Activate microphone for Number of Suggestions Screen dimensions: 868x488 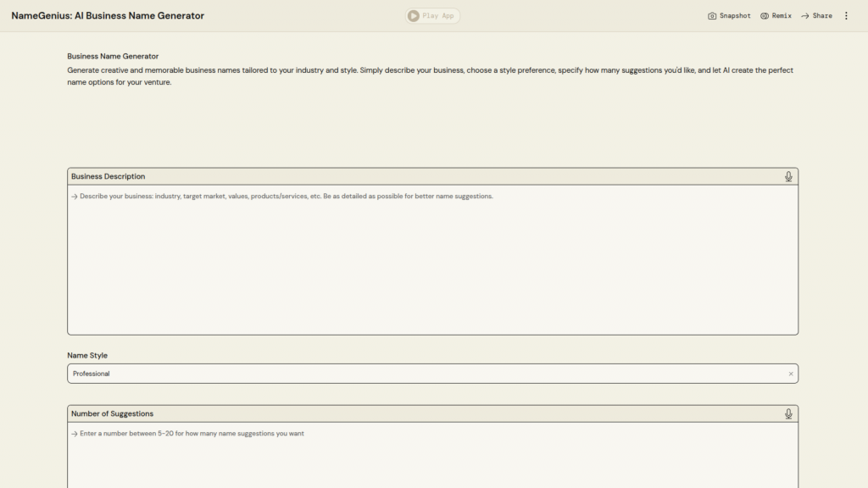[788, 413]
